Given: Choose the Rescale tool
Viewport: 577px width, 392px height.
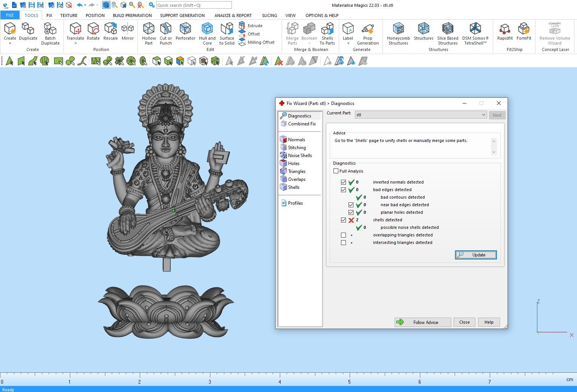Looking at the screenshot, I should pos(110,32).
